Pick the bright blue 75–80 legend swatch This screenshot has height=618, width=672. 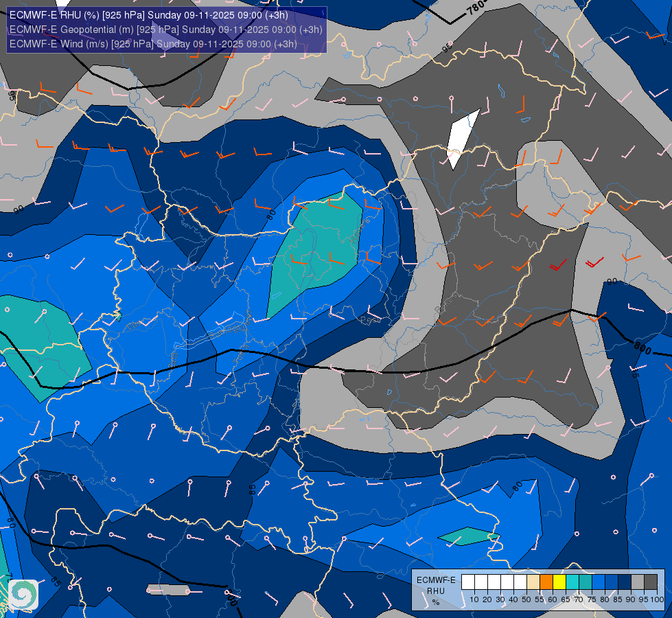click(599, 582)
